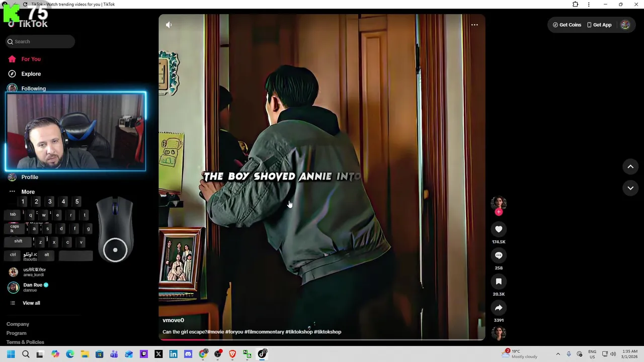Mute the video with the speaker icon
Viewport: 644px width, 362px height.
point(169,25)
